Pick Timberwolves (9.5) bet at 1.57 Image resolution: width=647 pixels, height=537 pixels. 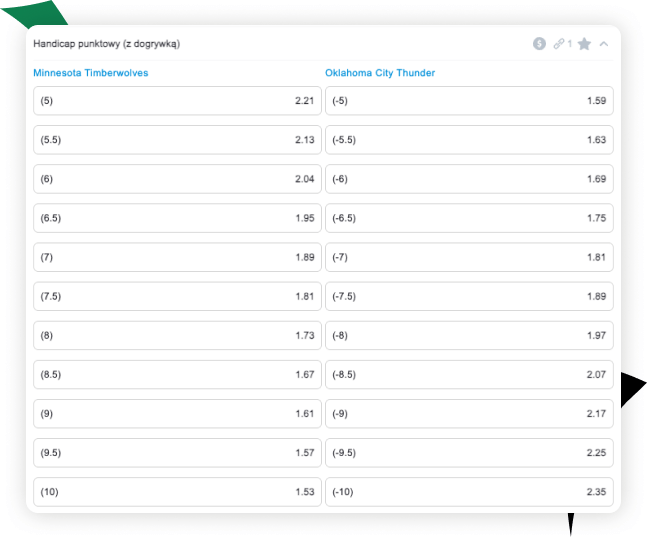(177, 453)
